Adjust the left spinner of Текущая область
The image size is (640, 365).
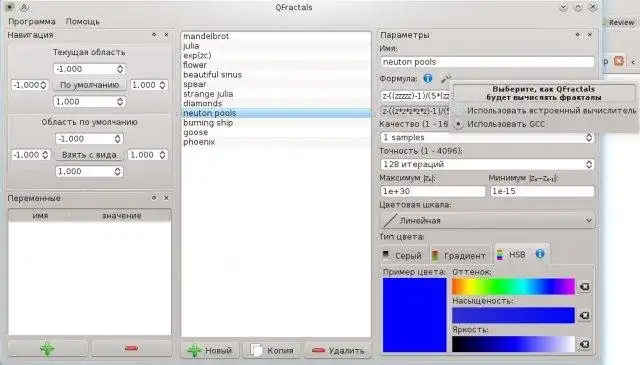tap(30, 85)
